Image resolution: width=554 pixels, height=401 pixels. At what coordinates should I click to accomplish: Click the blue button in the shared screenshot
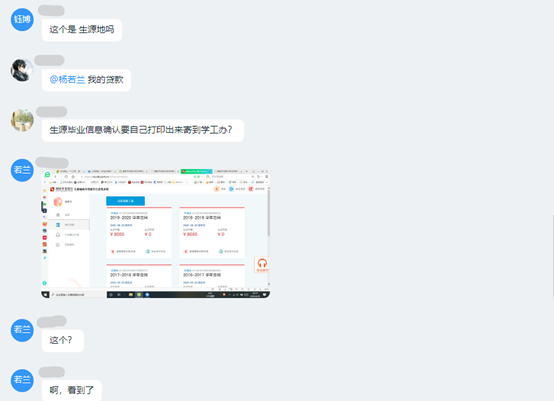125,201
